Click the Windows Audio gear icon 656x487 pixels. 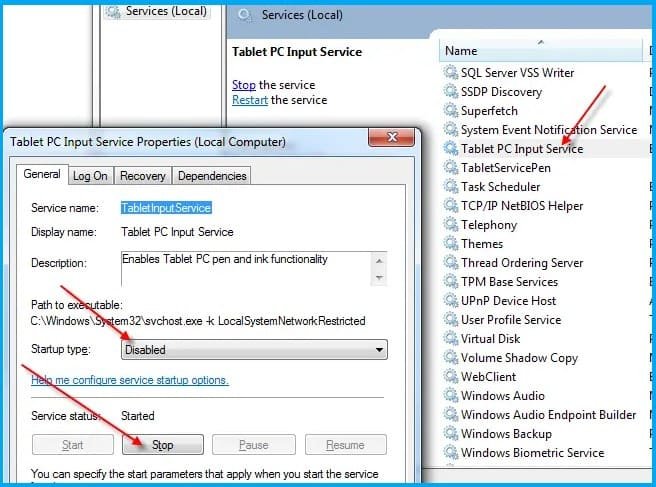[x=451, y=395]
